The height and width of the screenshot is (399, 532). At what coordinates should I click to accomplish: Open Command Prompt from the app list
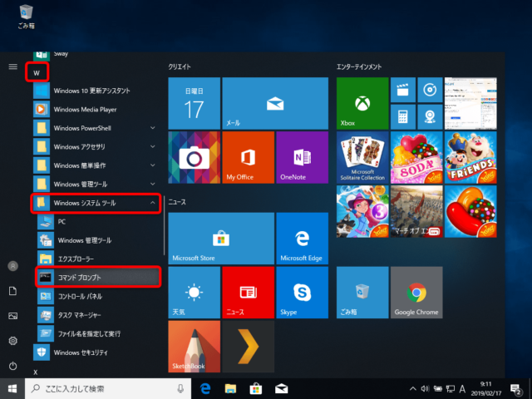point(98,277)
